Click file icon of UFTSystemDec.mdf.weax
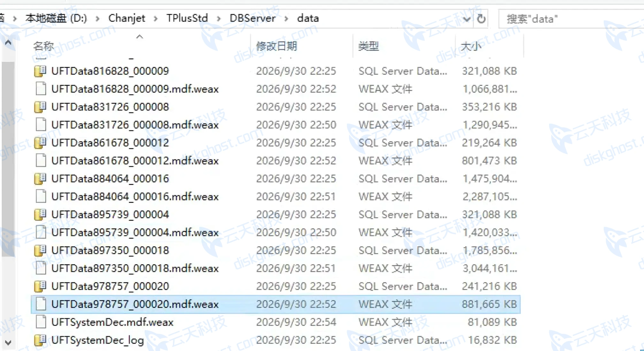This screenshot has height=351, width=644. click(41, 322)
